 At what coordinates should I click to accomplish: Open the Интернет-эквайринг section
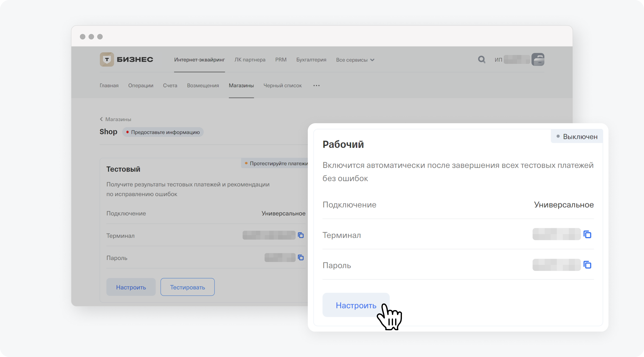pos(199,60)
